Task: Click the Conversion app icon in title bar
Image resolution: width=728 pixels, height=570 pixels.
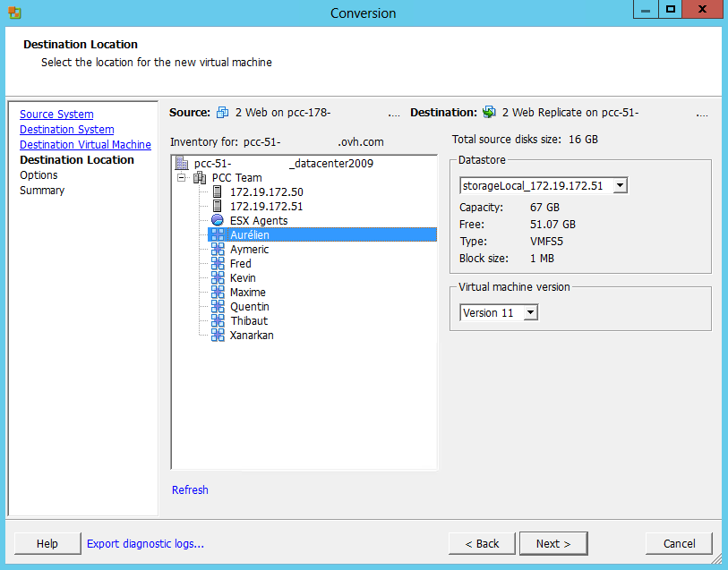Action: click(x=14, y=13)
